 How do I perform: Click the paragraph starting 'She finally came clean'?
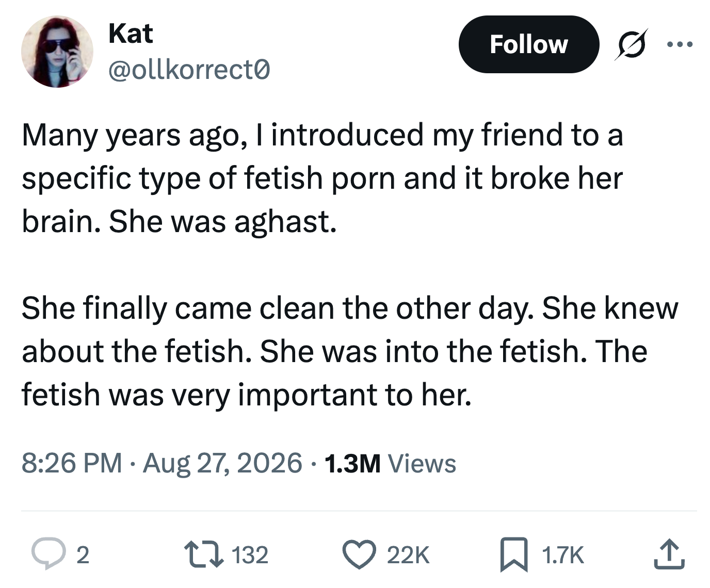[x=350, y=351]
